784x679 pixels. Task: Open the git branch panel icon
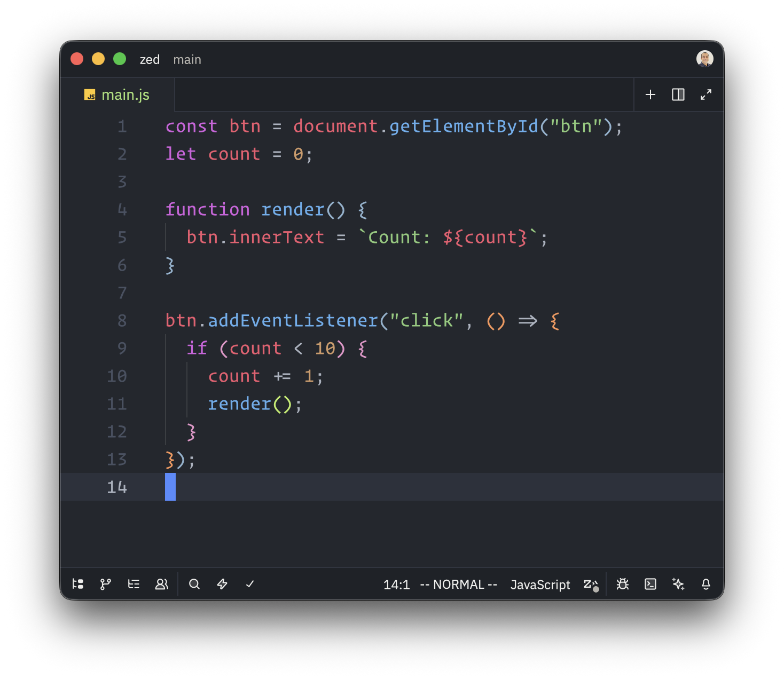(x=106, y=584)
